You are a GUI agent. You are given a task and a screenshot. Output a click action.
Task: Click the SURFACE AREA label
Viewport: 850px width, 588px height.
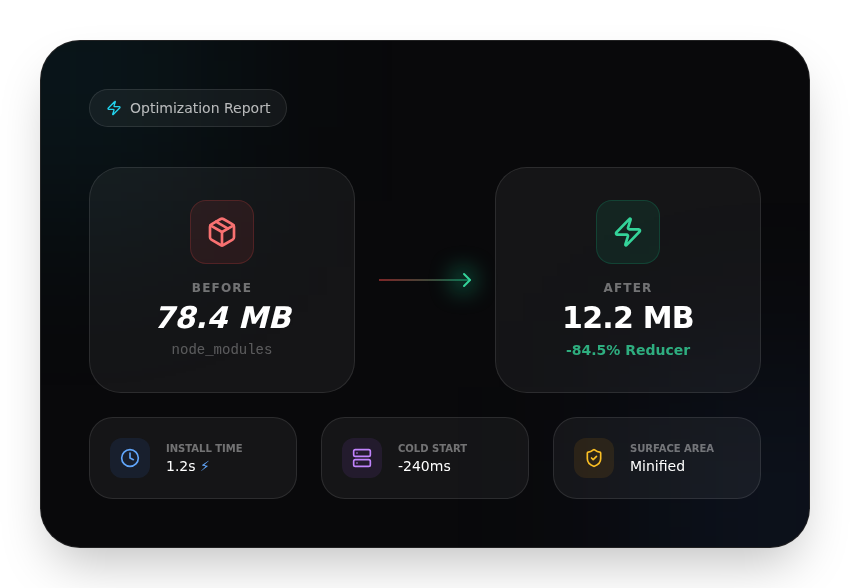pyautogui.click(x=672, y=448)
